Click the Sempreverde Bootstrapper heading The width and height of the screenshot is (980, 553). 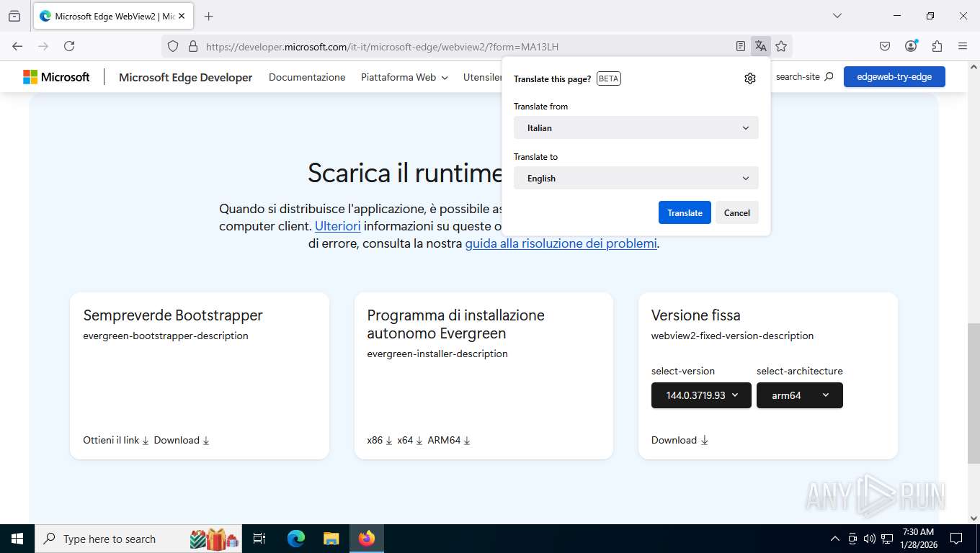tap(173, 315)
